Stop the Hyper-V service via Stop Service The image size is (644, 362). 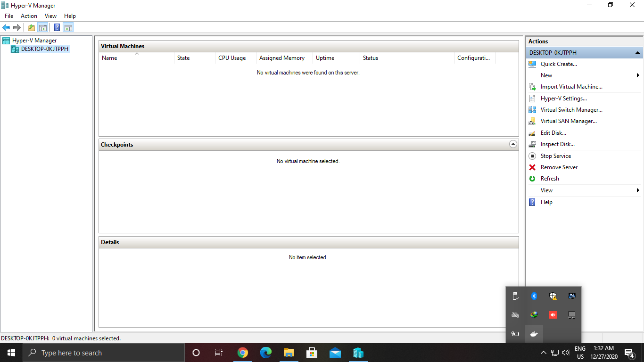point(556,156)
